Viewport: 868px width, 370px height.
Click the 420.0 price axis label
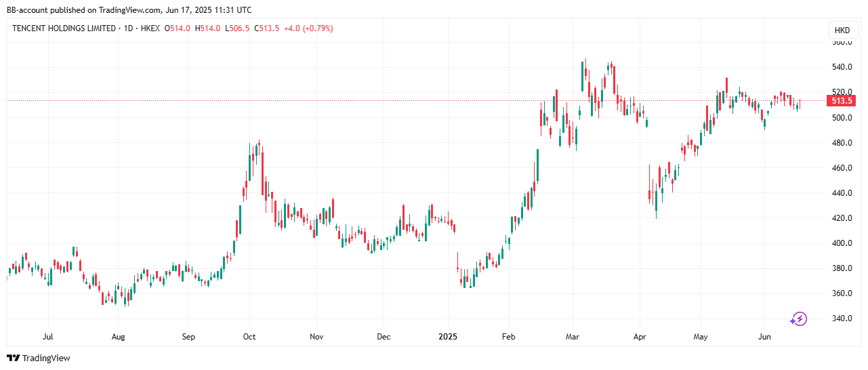842,218
